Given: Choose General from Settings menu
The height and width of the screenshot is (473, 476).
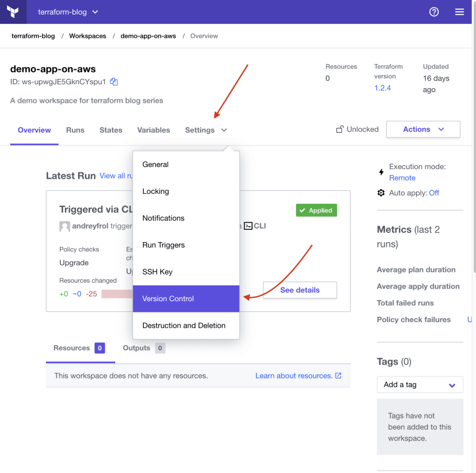Looking at the screenshot, I should click(186, 164).
